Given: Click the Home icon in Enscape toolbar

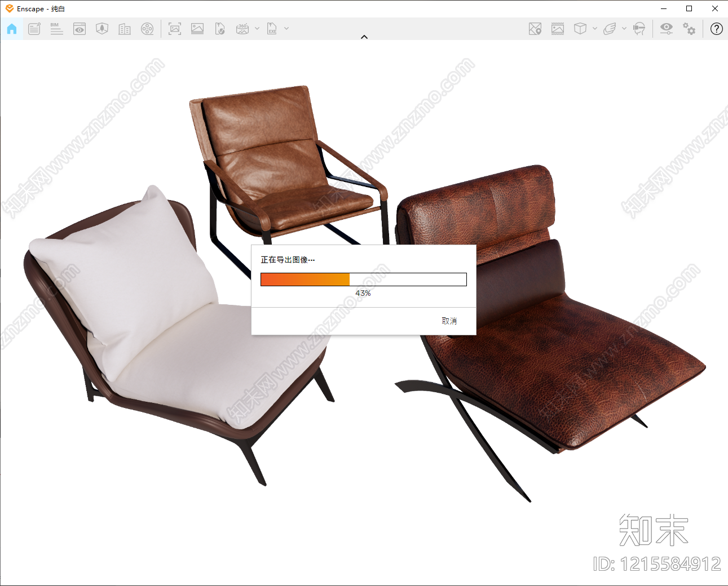Looking at the screenshot, I should point(12,29).
